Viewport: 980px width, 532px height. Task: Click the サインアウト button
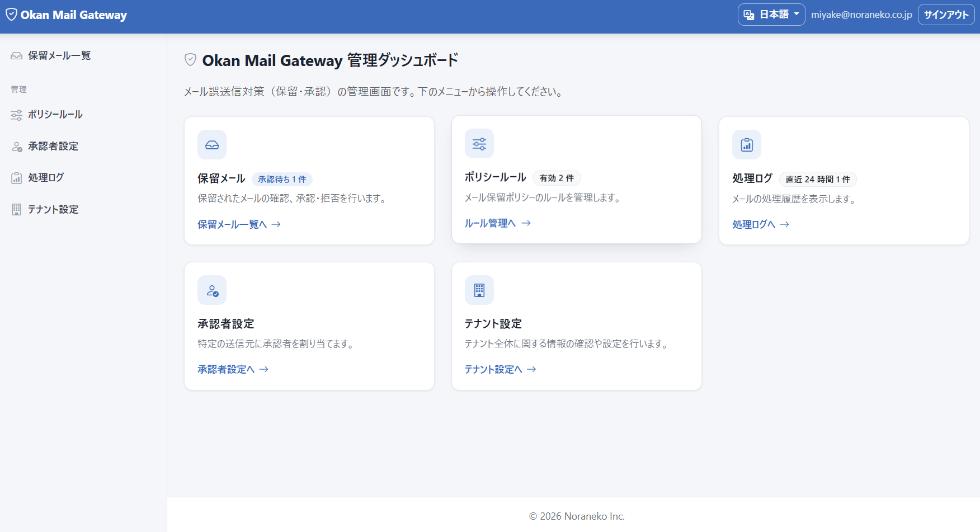point(946,15)
